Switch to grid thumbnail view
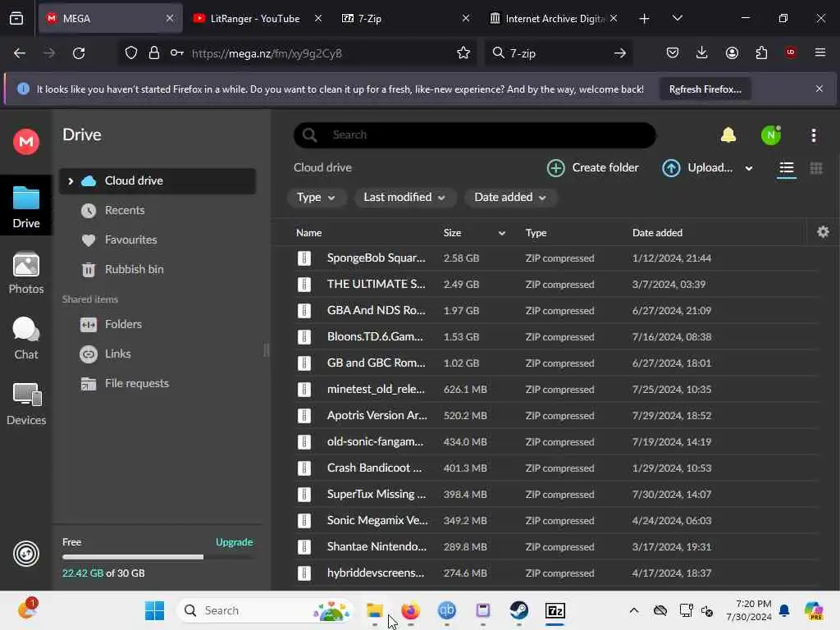 [x=816, y=168]
